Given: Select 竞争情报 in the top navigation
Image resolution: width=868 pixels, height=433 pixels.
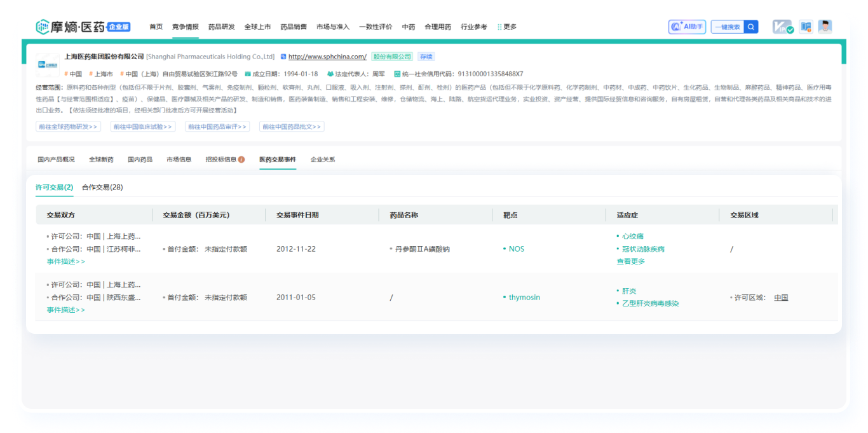Looking at the screenshot, I should point(186,27).
